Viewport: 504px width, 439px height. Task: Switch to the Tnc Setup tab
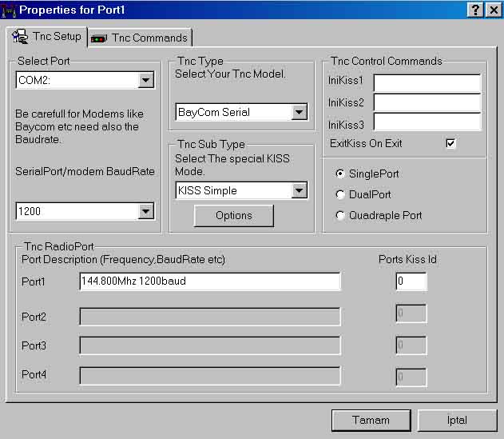[x=46, y=36]
